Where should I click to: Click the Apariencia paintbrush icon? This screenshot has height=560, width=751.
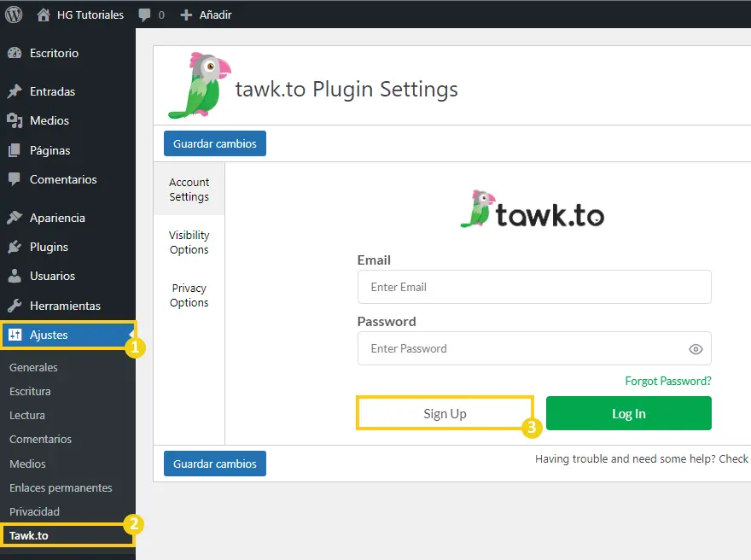pos(15,218)
